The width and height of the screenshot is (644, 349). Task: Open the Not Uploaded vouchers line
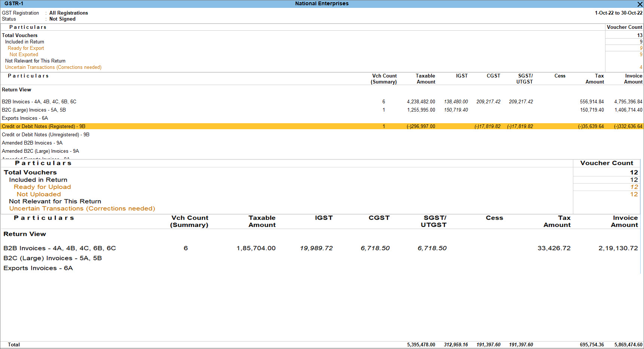click(39, 194)
